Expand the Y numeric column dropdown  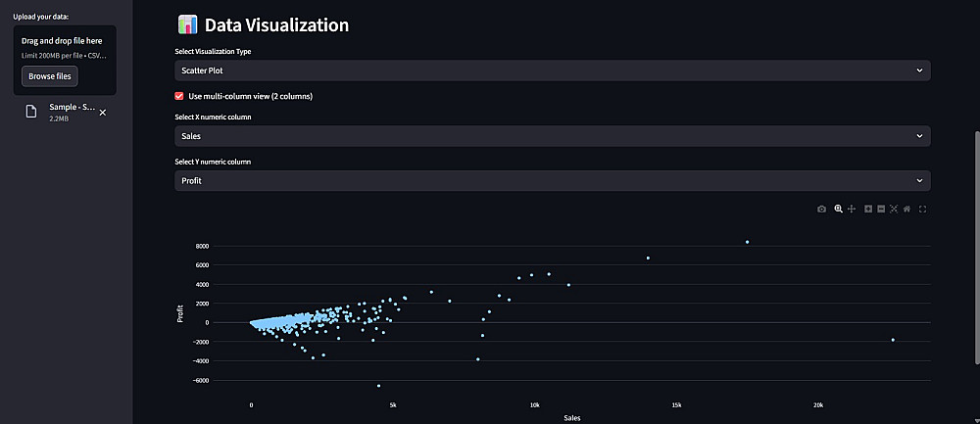[552, 181]
